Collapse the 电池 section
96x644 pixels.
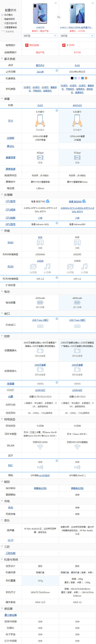(x=2, y=292)
